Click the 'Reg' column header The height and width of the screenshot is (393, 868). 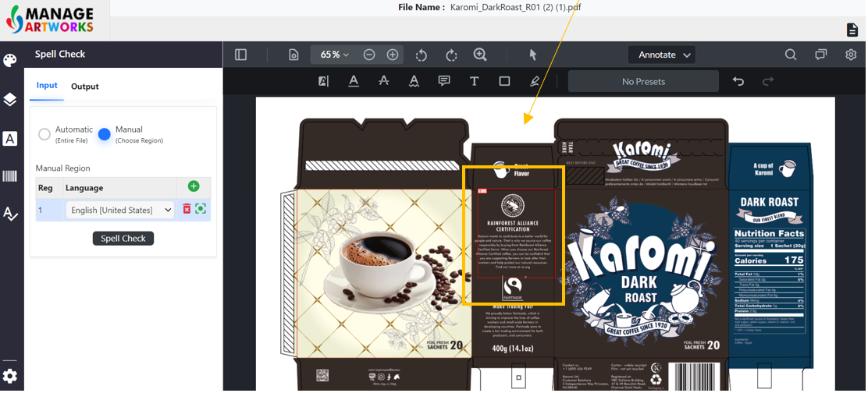pyautogui.click(x=45, y=188)
